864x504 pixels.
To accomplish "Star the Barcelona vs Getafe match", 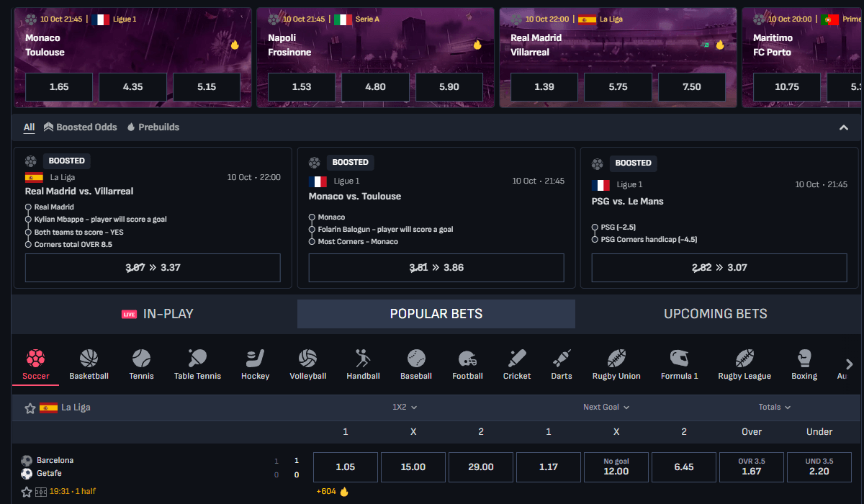I will click(27, 492).
